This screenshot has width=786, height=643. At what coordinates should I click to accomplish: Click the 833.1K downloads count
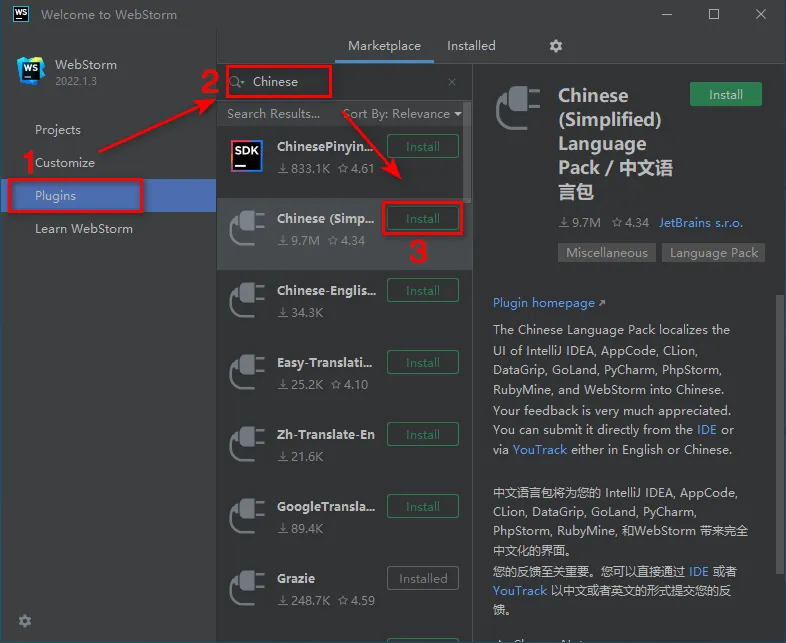[304, 169]
